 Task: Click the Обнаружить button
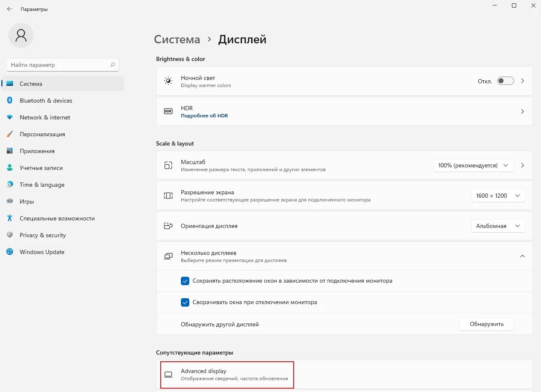(486, 324)
